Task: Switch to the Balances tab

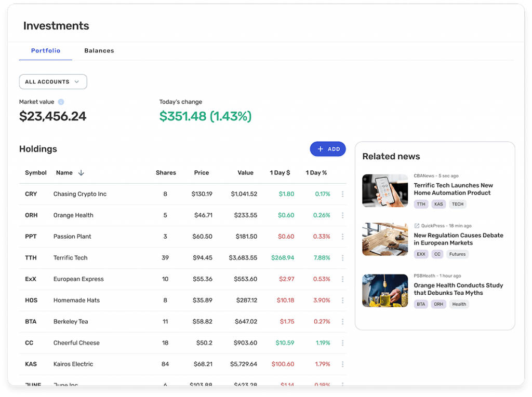Action: 99,51
